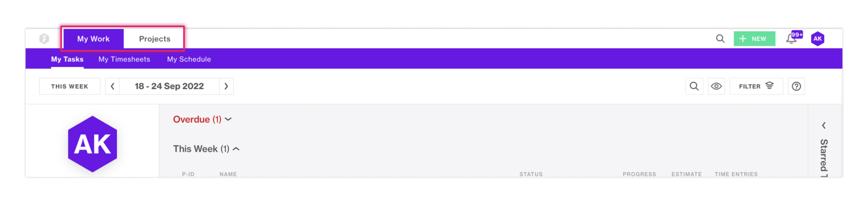The width and height of the screenshot is (868, 224).
Task: Open help question mark icon
Action: [796, 86]
